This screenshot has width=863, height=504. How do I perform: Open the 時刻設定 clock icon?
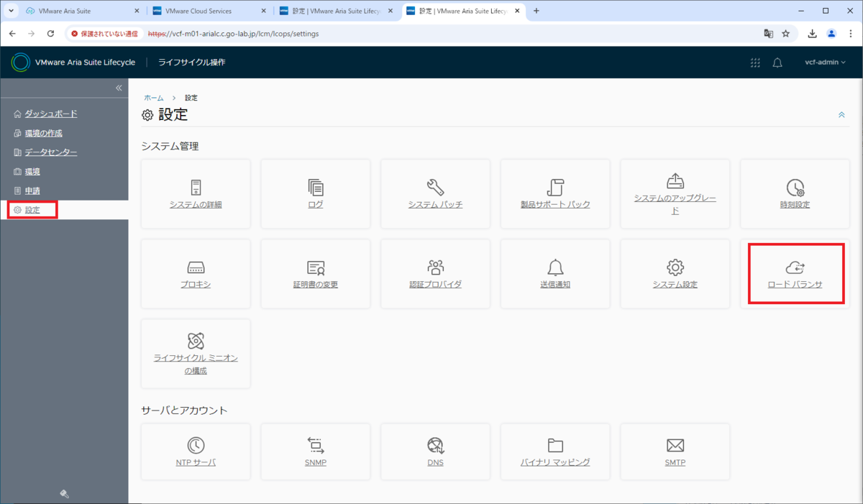click(795, 188)
